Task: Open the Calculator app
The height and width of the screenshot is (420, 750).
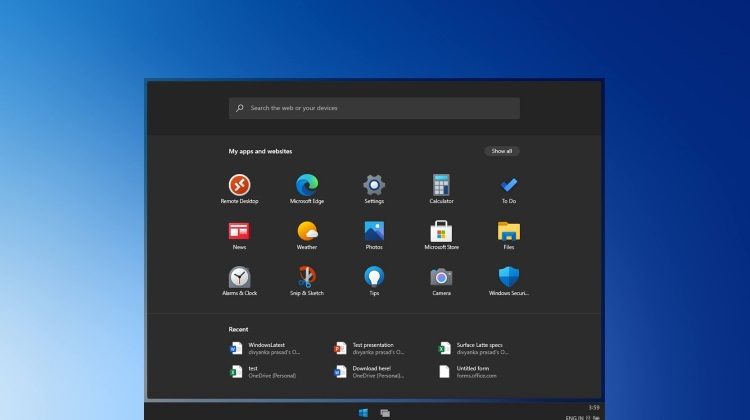Action: (441, 185)
